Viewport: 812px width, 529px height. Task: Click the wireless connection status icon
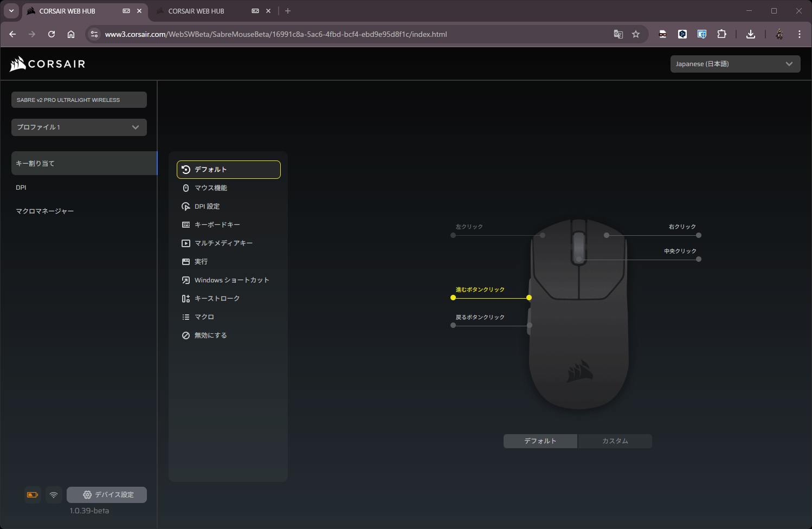click(54, 495)
